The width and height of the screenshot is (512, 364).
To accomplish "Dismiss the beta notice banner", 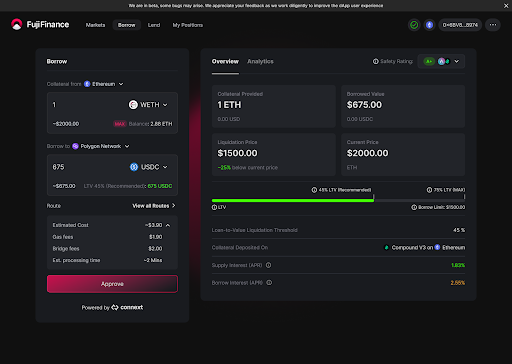I will pos(506,6).
